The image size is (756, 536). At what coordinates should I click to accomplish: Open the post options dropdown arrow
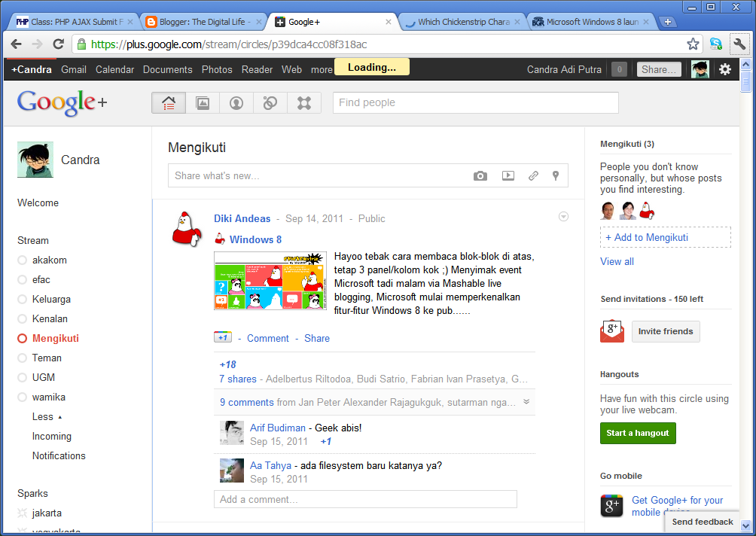tap(563, 216)
